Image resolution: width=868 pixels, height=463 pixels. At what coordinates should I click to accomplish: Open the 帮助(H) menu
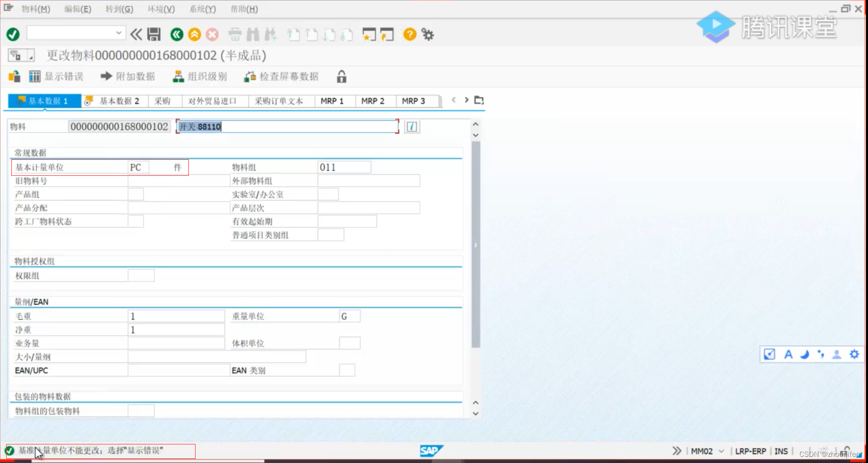point(244,9)
